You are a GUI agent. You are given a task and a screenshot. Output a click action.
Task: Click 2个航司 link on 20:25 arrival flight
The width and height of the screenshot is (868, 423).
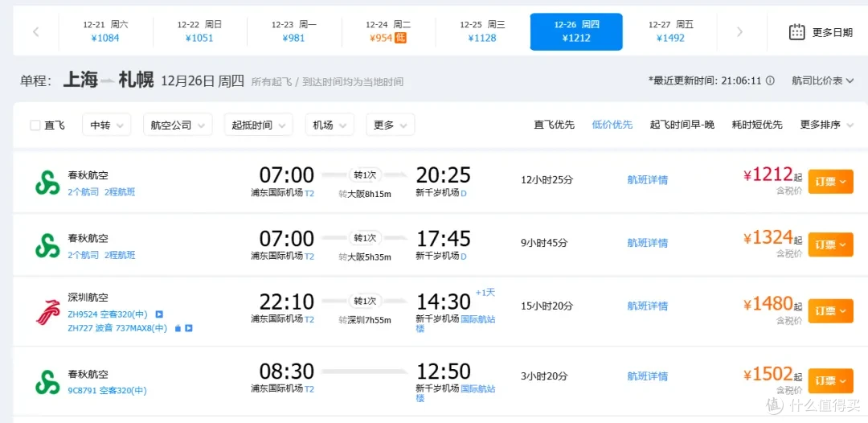click(x=83, y=192)
